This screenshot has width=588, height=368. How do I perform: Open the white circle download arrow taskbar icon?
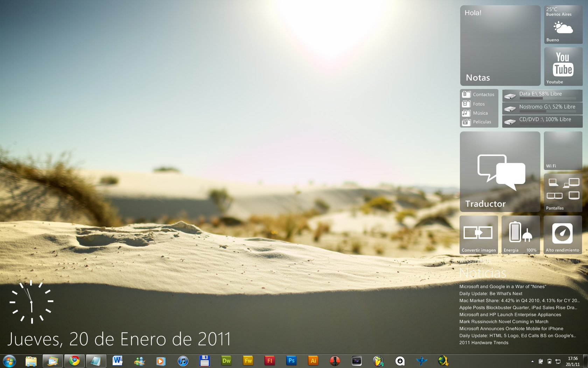[x=400, y=361]
